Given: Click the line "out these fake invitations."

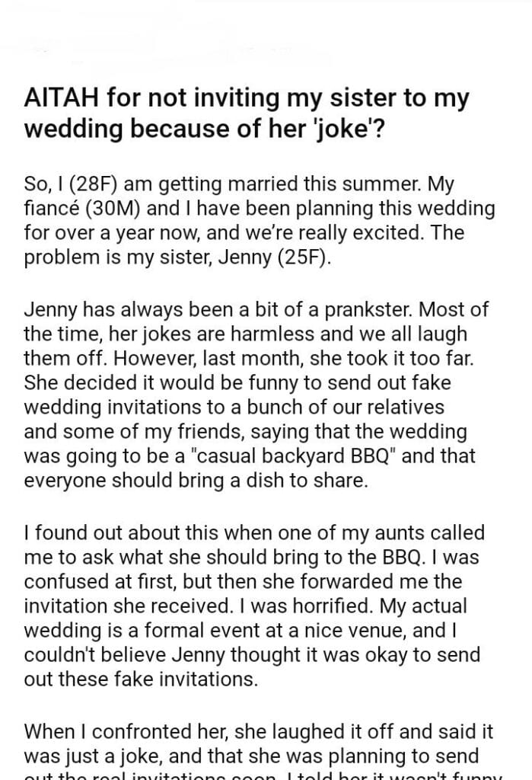Looking at the screenshot, I should [x=142, y=679].
